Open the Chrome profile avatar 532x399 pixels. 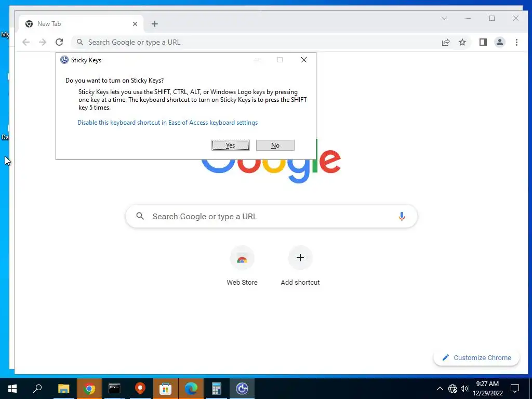pyautogui.click(x=500, y=42)
